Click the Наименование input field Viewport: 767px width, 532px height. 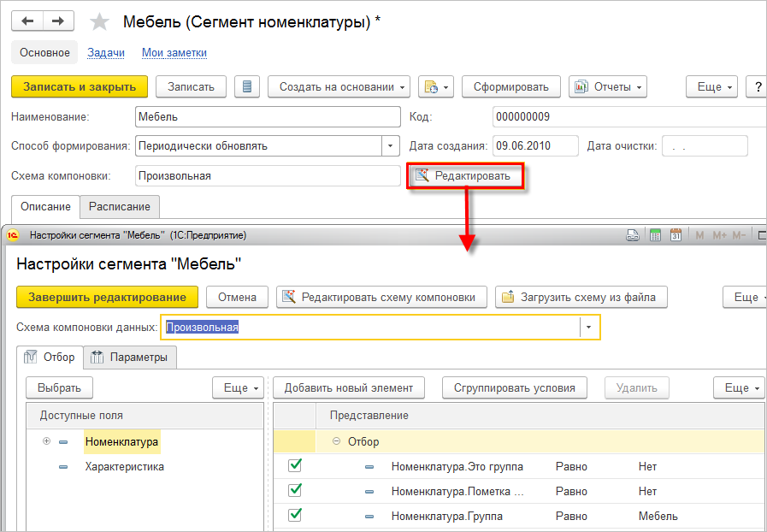(x=267, y=116)
